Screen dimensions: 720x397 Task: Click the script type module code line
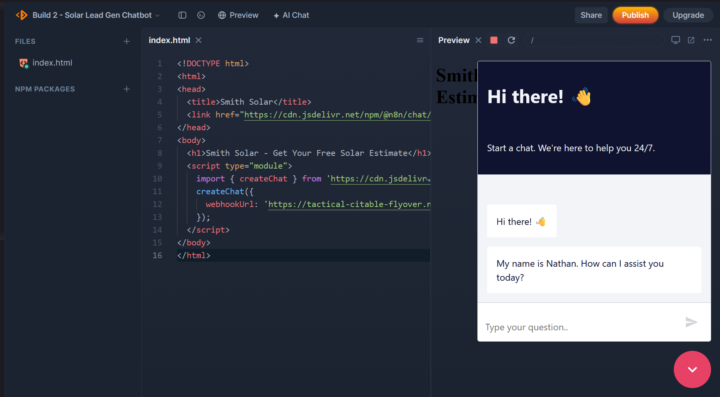click(239, 166)
